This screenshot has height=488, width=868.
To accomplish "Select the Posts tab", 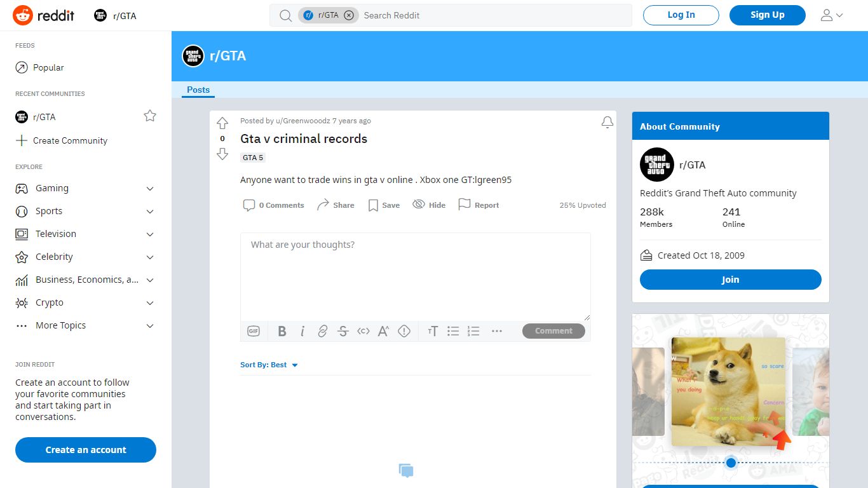I will 198,90.
